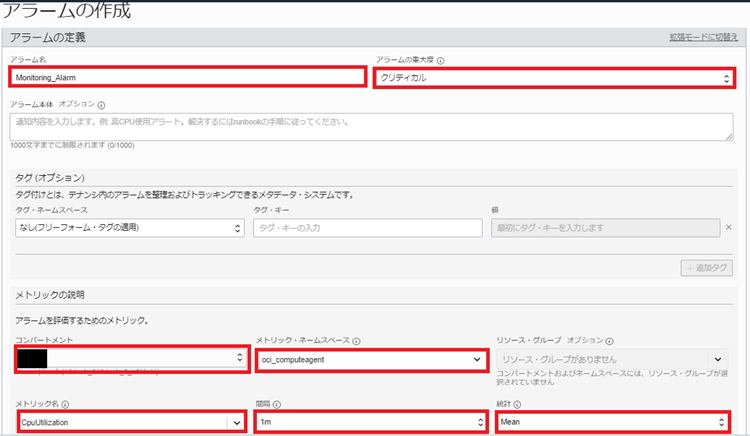The image size is (750, 436).
Task: Click the アラーム名 field containing Monitoring_Alarm
Action: (x=188, y=76)
